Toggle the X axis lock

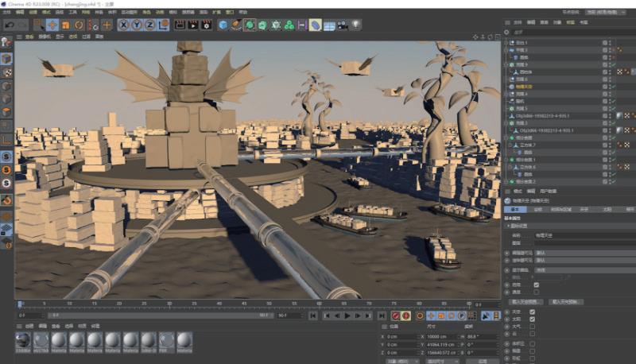coord(125,25)
